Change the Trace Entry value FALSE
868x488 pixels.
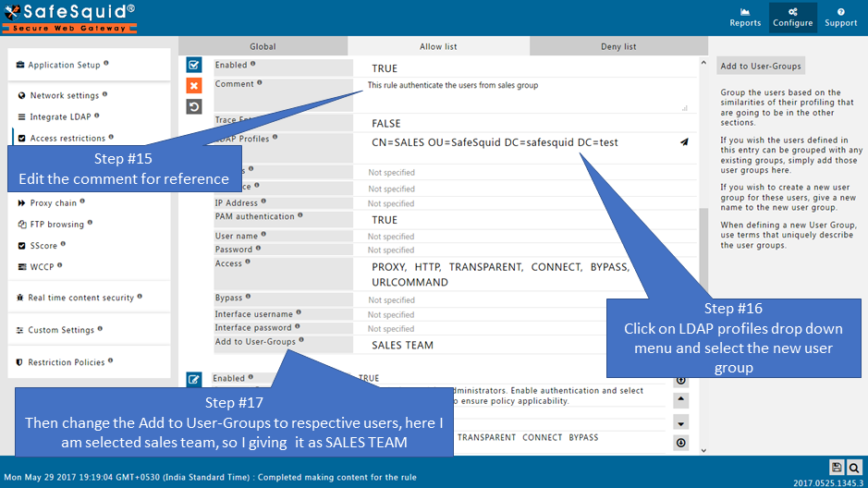pyautogui.click(x=385, y=123)
